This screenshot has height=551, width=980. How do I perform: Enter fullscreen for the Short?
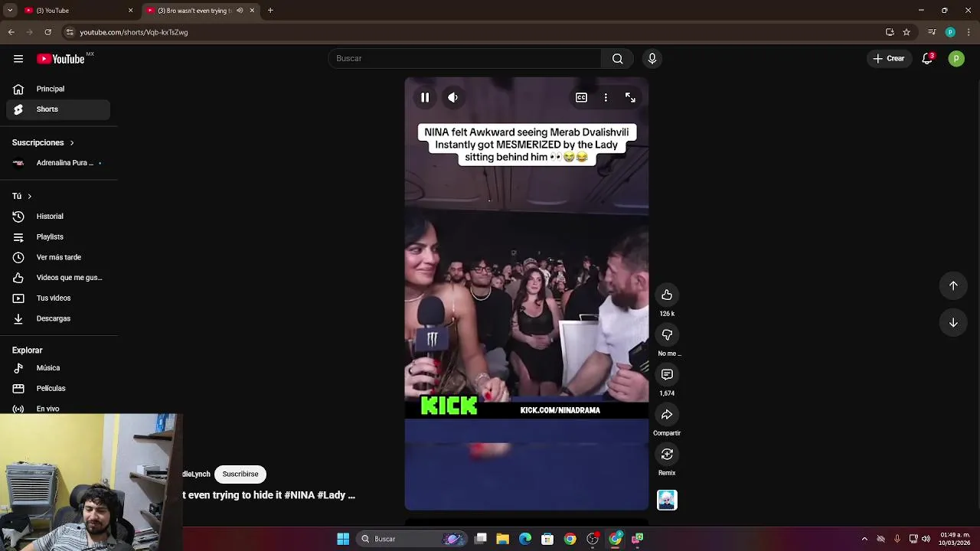click(x=630, y=97)
